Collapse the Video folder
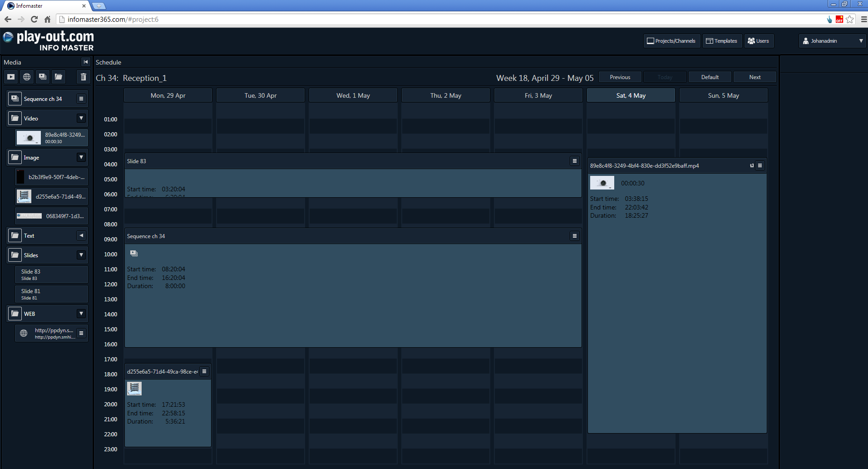The height and width of the screenshot is (469, 868). coord(81,118)
